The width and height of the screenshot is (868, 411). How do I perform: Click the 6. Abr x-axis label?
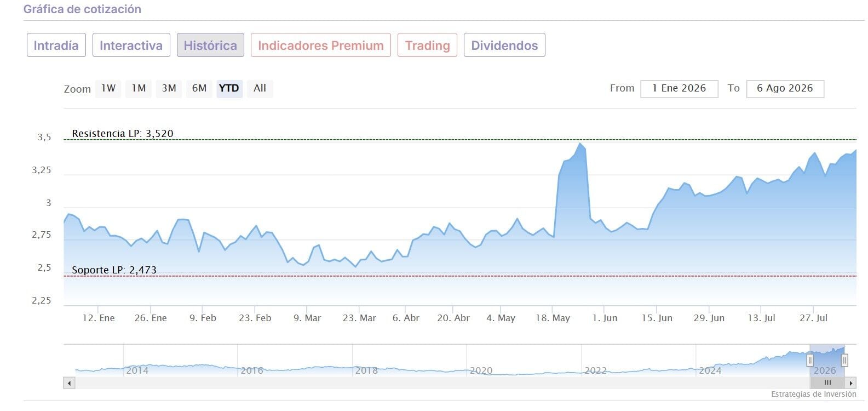tap(406, 318)
